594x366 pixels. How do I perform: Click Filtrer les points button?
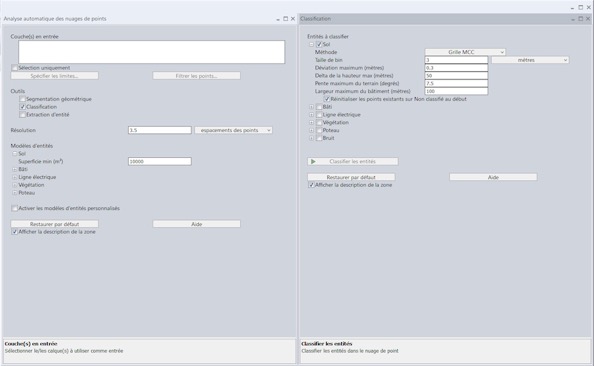tap(196, 76)
